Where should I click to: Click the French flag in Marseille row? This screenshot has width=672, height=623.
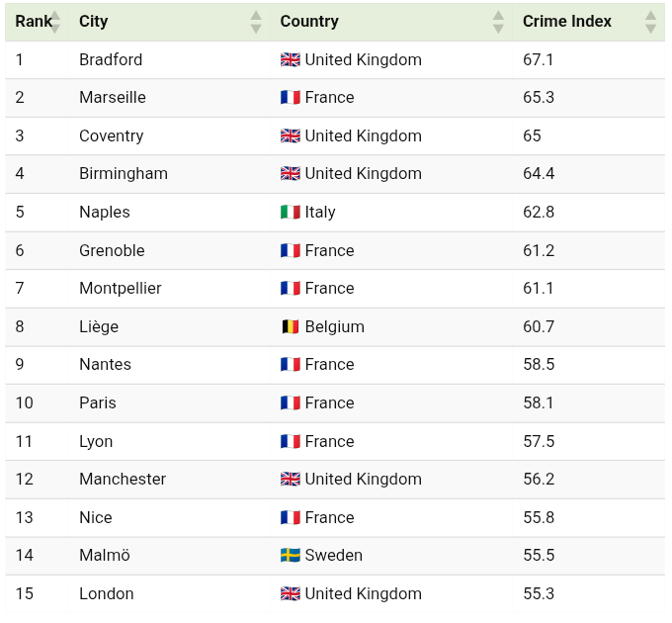[x=290, y=98]
